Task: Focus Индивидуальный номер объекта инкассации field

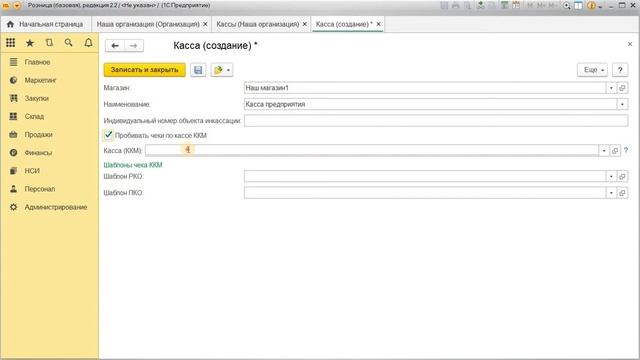Action: [x=436, y=121]
